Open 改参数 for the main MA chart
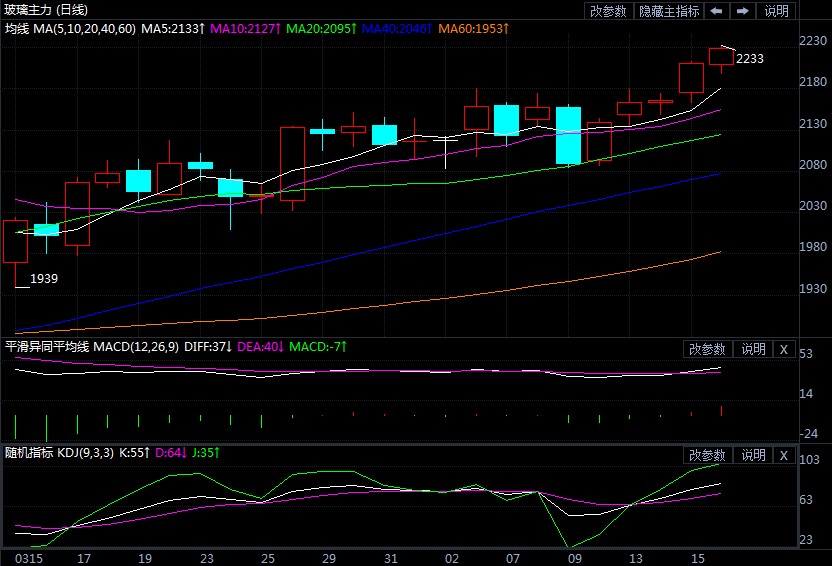Viewport: 832px width, 566px height. coord(608,11)
